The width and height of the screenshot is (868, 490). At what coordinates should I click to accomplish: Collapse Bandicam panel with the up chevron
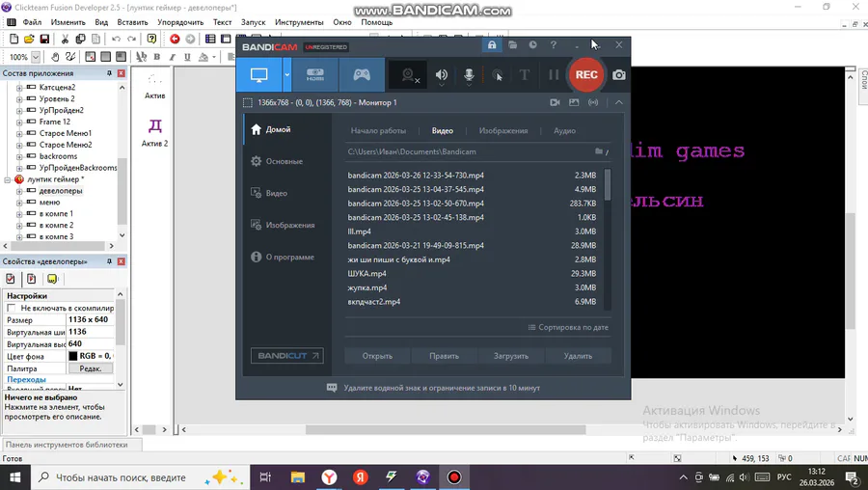[619, 102]
